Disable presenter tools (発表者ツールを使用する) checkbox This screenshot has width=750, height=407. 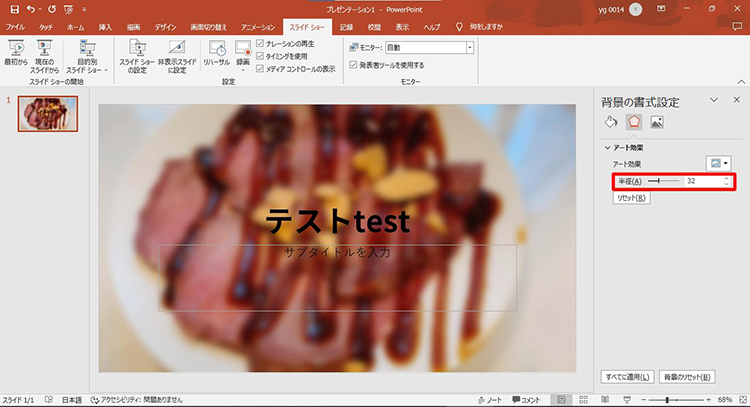point(352,65)
